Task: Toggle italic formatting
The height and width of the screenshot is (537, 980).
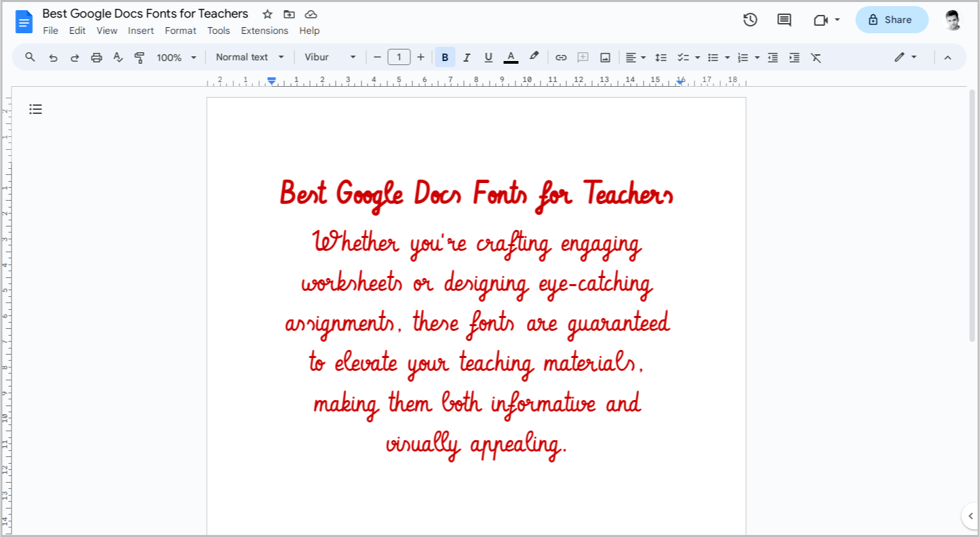Action: (x=467, y=57)
